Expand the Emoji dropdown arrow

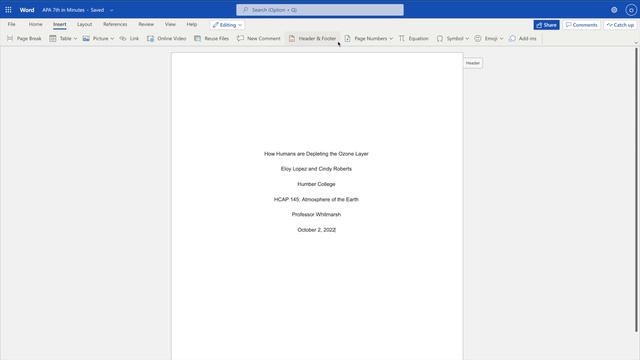[501, 38]
